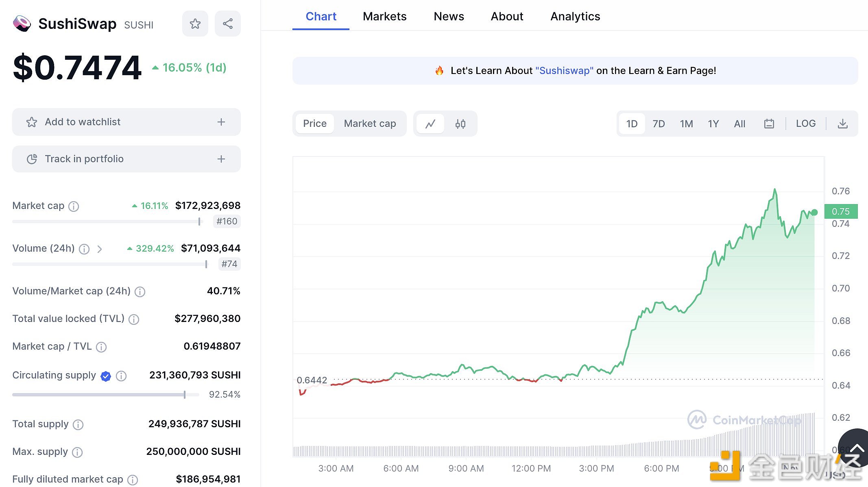The height and width of the screenshot is (487, 868).
Task: Click the green end point of price line
Action: (x=814, y=212)
